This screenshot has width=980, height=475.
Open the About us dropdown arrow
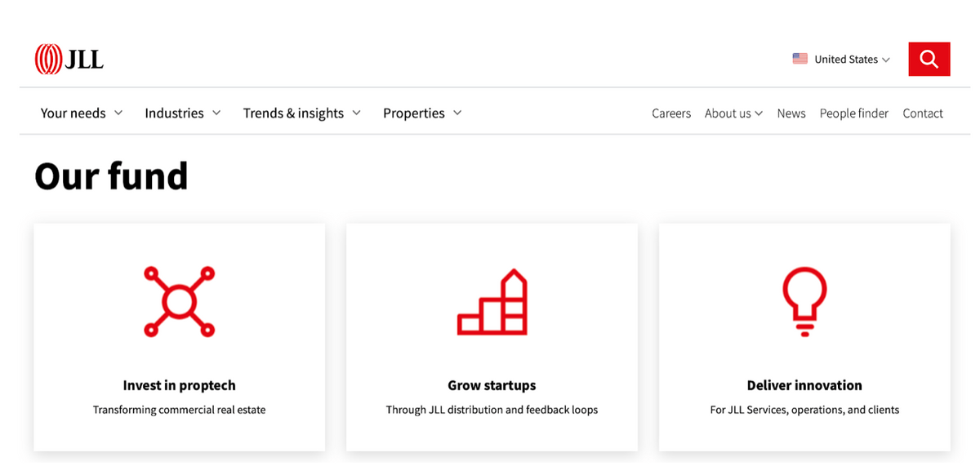point(759,113)
